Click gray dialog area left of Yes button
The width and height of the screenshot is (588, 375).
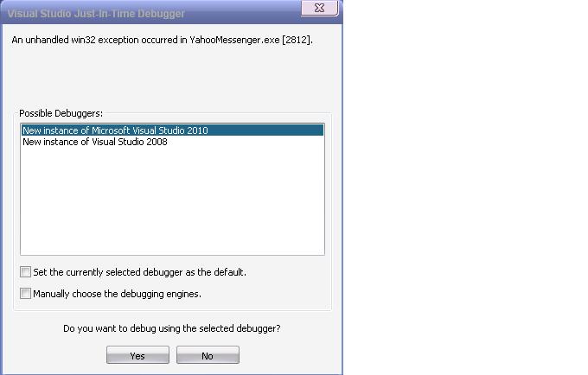[56, 355]
